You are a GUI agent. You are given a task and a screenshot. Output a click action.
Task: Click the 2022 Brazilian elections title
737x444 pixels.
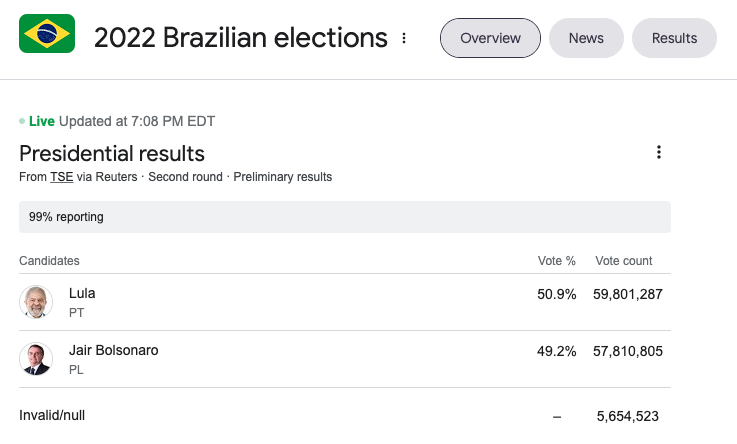point(240,38)
